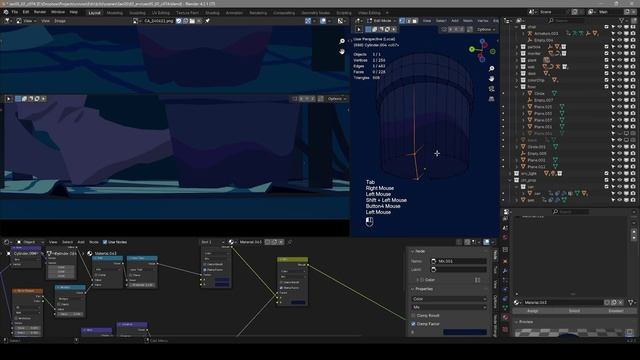Image resolution: width=640 pixels, height=360 pixels.
Task: Click the pan hand icon in the 3D viewport
Action: [491, 78]
